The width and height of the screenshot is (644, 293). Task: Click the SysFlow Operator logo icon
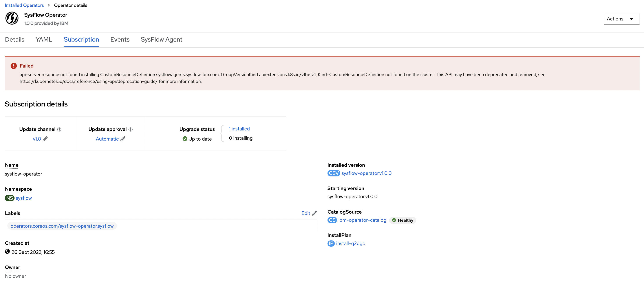12,18
